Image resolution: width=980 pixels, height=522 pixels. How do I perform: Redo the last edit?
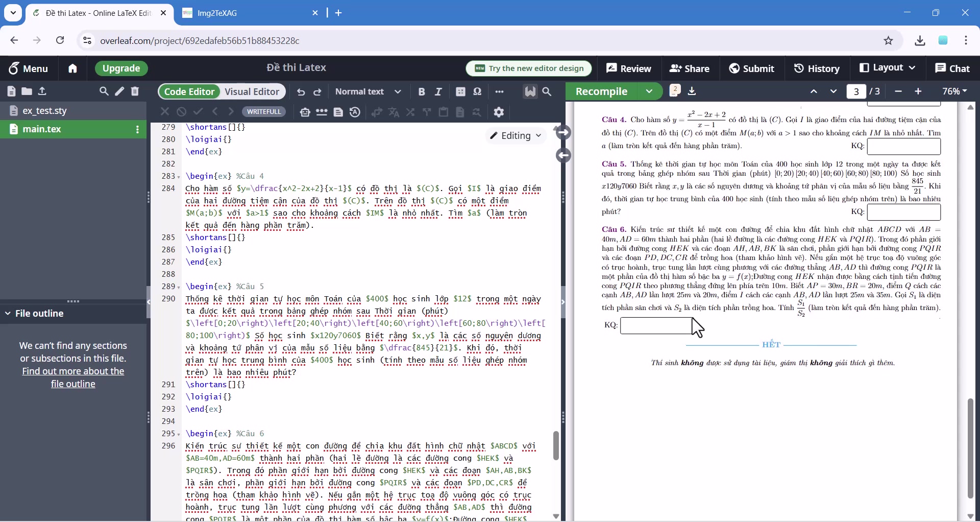pos(317,92)
